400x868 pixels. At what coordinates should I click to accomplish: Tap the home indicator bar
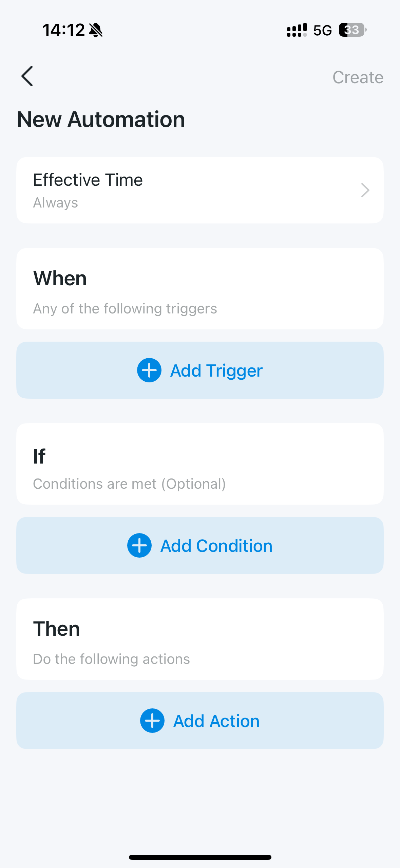pyautogui.click(x=200, y=857)
